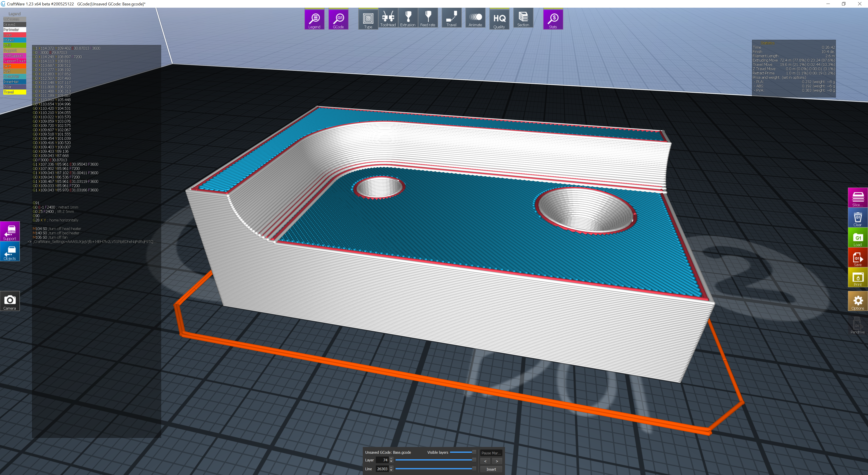Show Travel moves

point(451,19)
